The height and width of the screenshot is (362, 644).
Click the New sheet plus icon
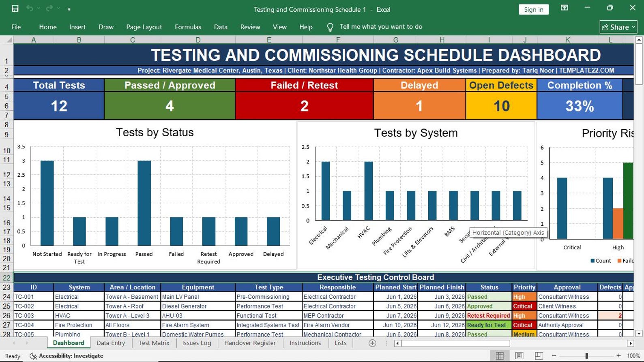click(372, 343)
